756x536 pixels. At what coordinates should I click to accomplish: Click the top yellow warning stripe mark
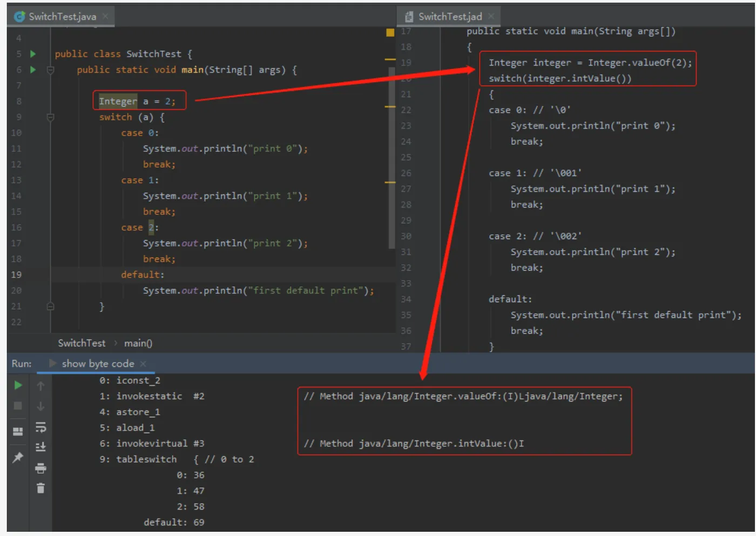[x=390, y=59]
